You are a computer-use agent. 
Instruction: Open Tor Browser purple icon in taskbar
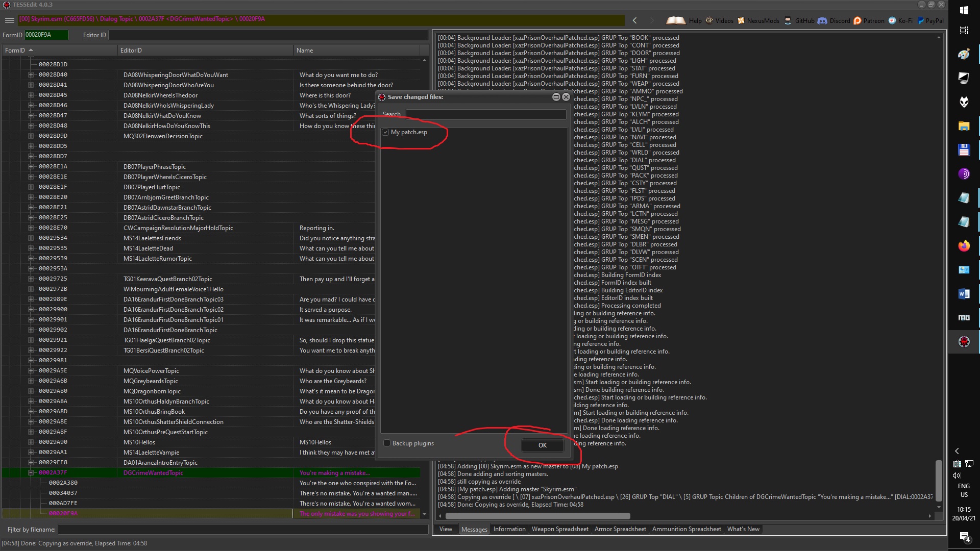pos(964,174)
